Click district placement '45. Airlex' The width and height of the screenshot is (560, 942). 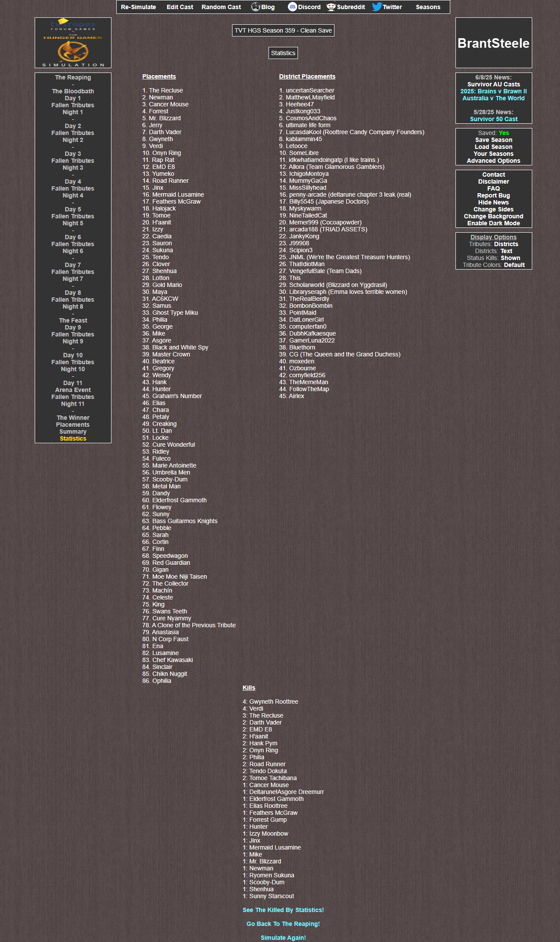coord(291,396)
